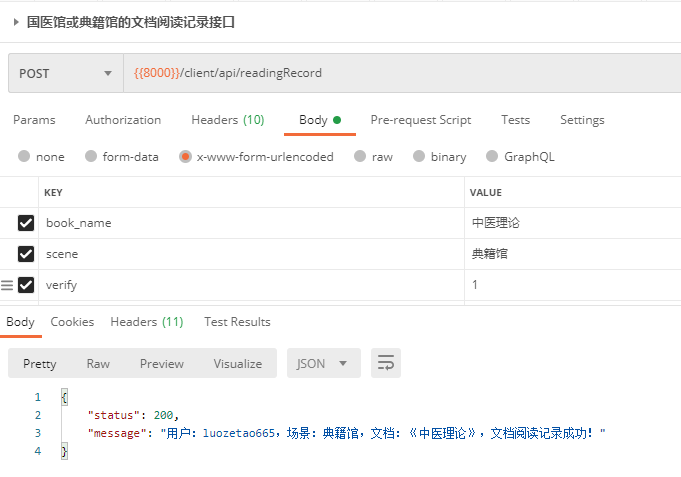Uncheck the book_name parameter checkbox
Viewport: 681px width, 477px height.
coord(26,223)
